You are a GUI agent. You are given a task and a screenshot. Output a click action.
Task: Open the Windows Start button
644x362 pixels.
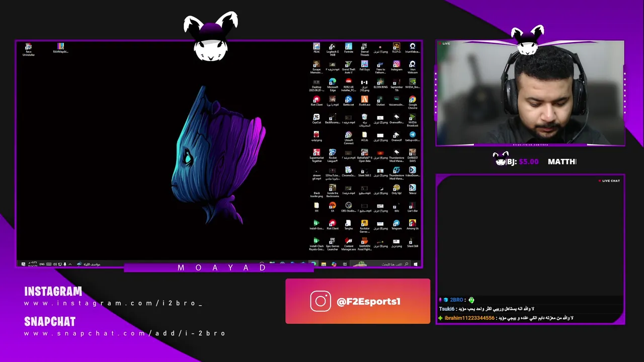416,264
